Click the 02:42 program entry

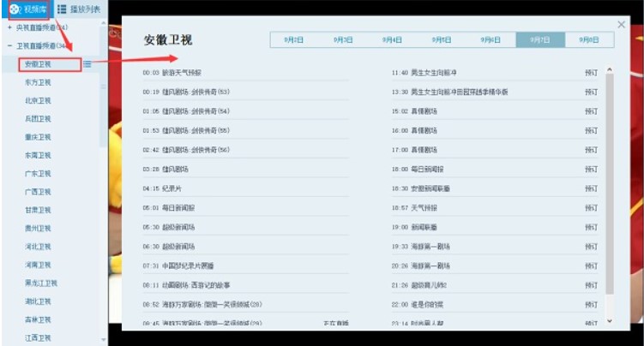coord(186,150)
